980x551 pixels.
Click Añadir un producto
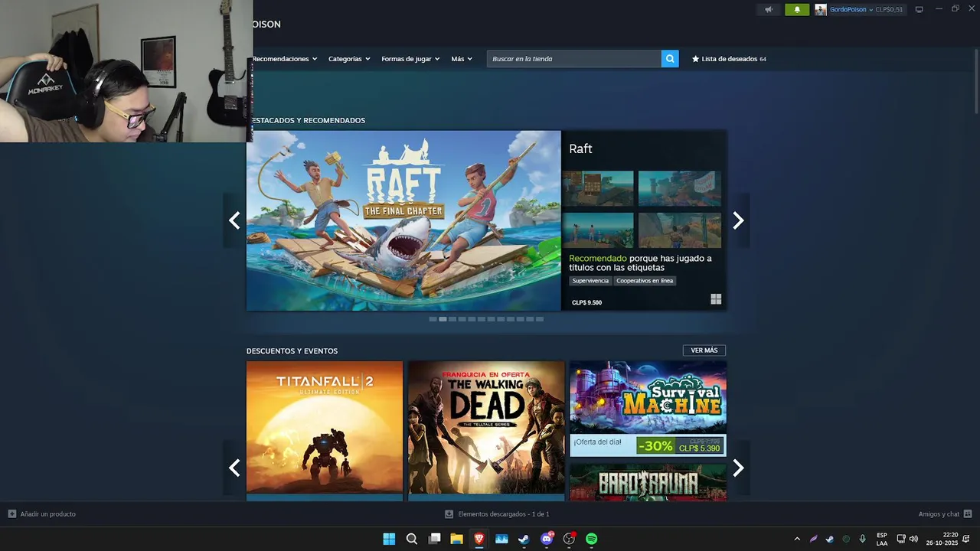tap(48, 514)
